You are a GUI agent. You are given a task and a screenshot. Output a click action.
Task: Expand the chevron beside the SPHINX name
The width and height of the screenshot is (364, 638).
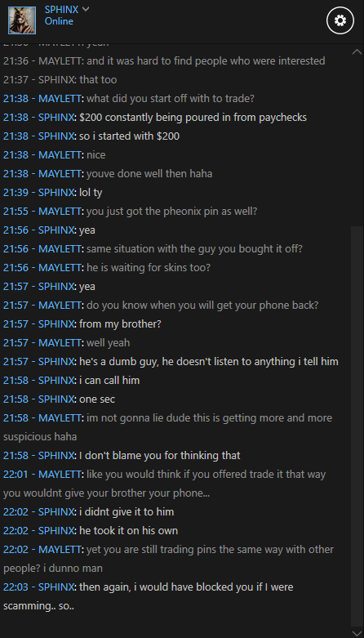point(86,9)
